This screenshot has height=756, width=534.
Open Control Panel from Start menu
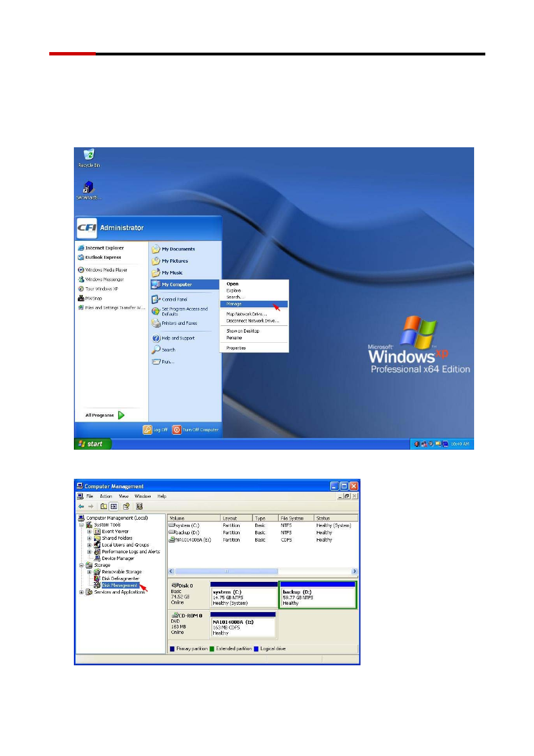tap(170, 300)
